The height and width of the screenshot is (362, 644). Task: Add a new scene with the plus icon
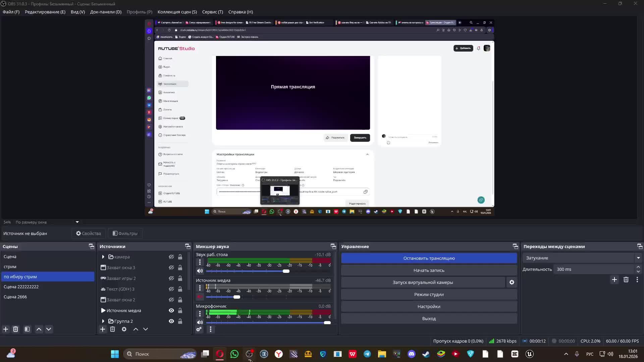click(6, 329)
